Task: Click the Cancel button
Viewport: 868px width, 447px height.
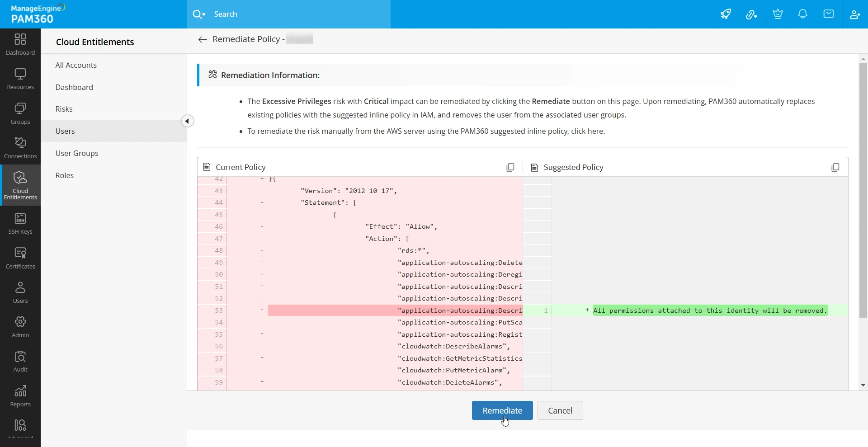Action: 560,410
